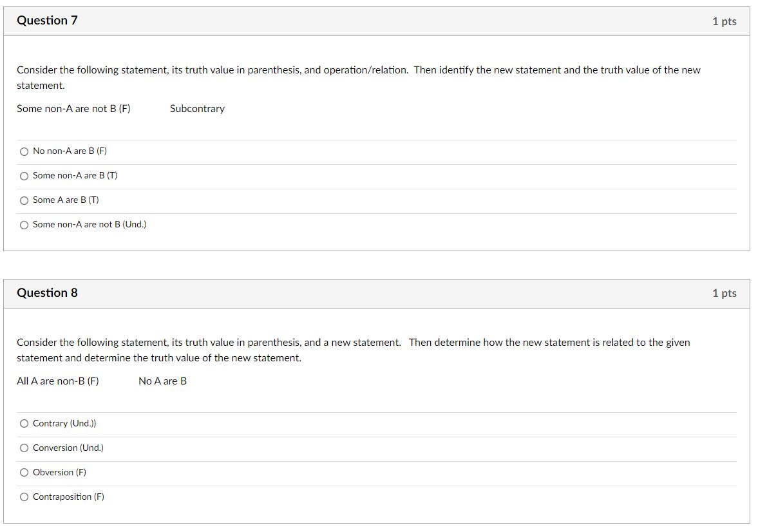Image resolution: width=758 pixels, height=532 pixels.
Task: Click the Question 8 instruction paragraph
Action: [x=354, y=350]
